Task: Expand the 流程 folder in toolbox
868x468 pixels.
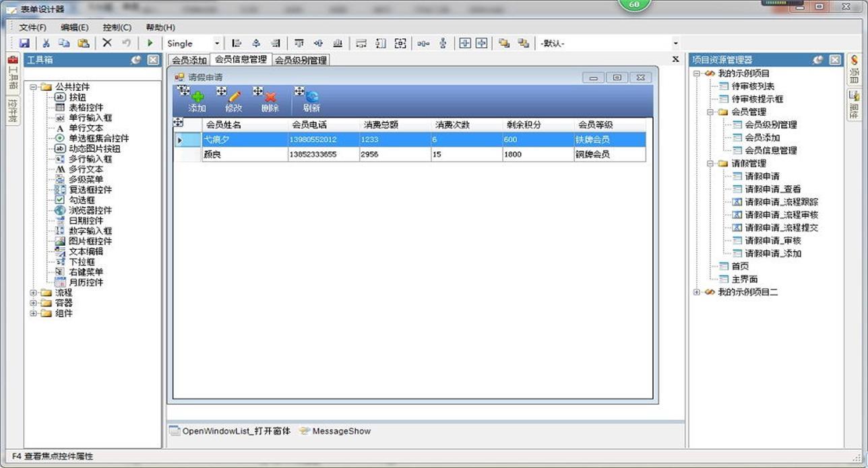Action: point(34,293)
